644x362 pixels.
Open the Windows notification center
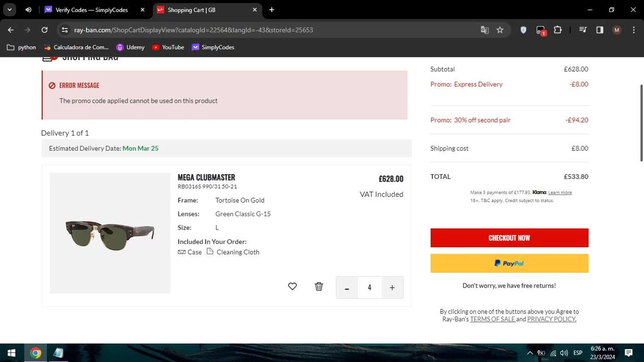[629, 353]
